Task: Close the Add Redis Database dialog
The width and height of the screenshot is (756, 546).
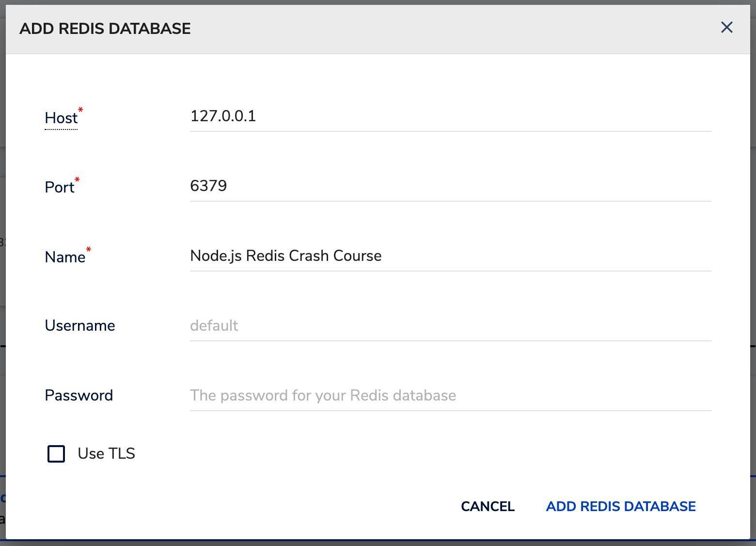Action: pos(726,27)
